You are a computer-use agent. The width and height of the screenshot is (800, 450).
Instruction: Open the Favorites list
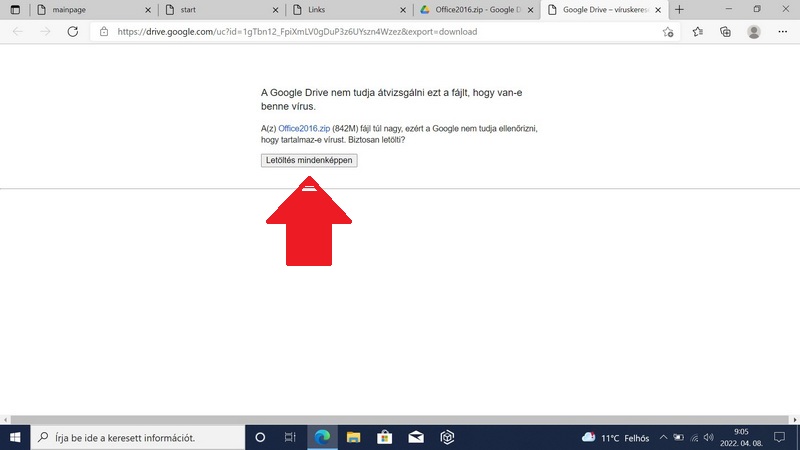[697, 32]
